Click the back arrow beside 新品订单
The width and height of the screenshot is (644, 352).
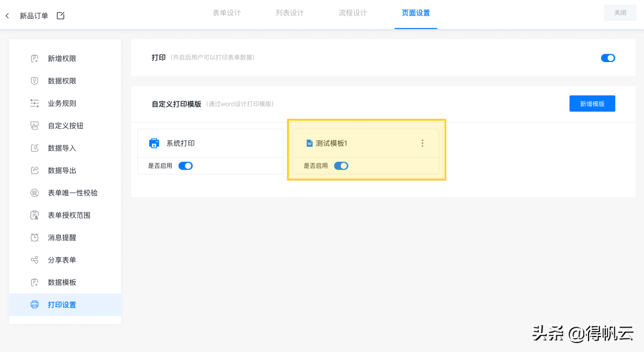point(7,16)
